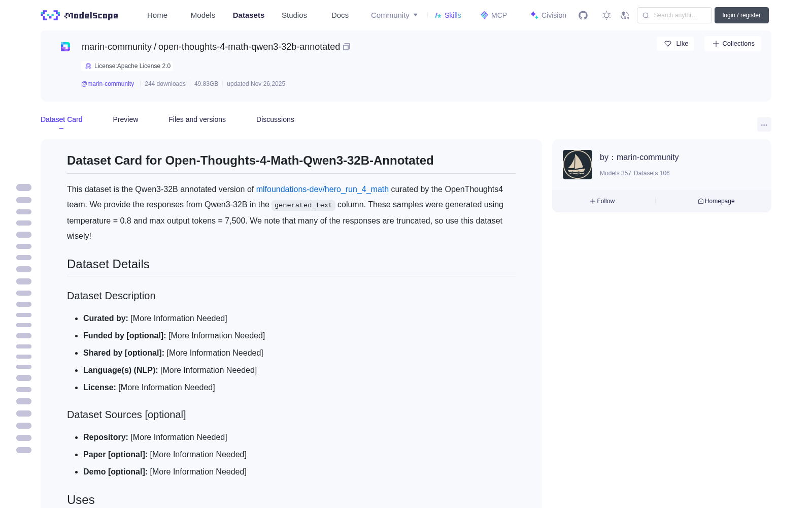Viewport: 812px width, 508px height.
Task: Click the marin-community namespace in the title
Action: 117,47
